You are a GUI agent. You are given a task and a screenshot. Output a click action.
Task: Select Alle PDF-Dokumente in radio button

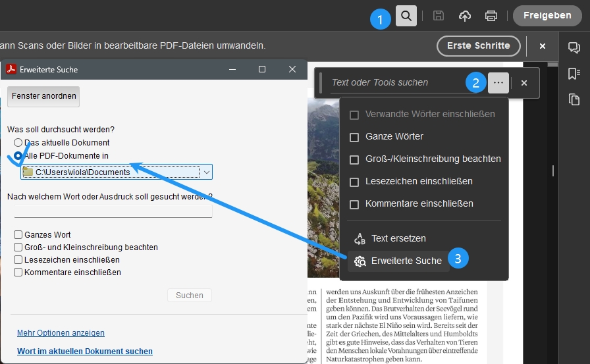(18, 155)
